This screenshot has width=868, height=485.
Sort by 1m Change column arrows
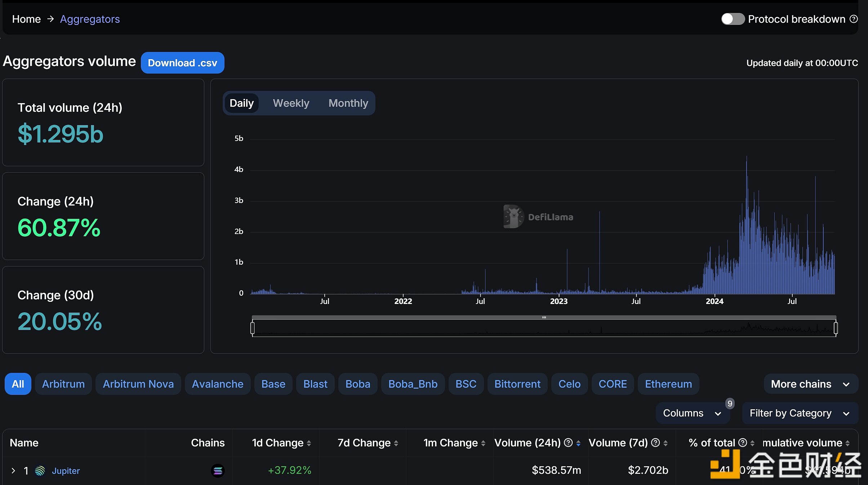click(x=483, y=444)
